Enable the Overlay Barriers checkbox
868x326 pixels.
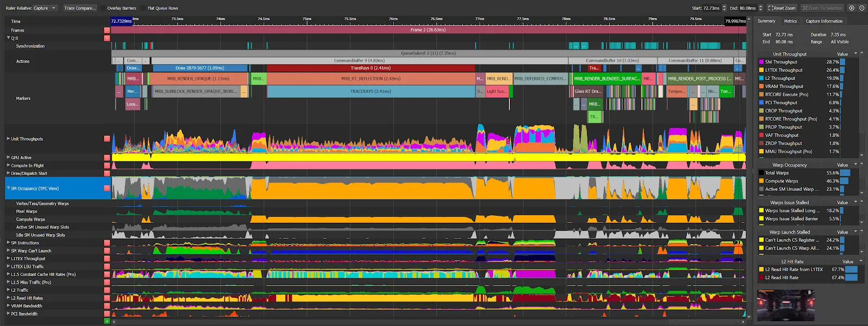click(103, 8)
